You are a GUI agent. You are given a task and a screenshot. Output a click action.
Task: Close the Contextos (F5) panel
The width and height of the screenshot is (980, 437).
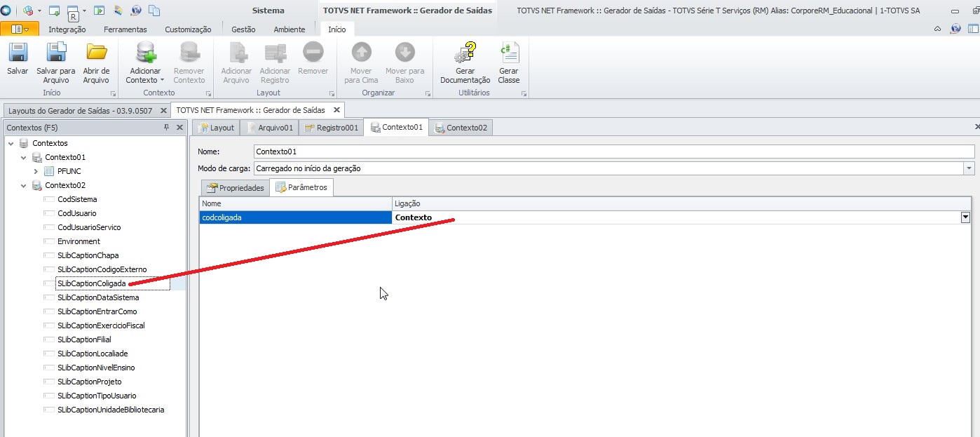click(x=179, y=127)
